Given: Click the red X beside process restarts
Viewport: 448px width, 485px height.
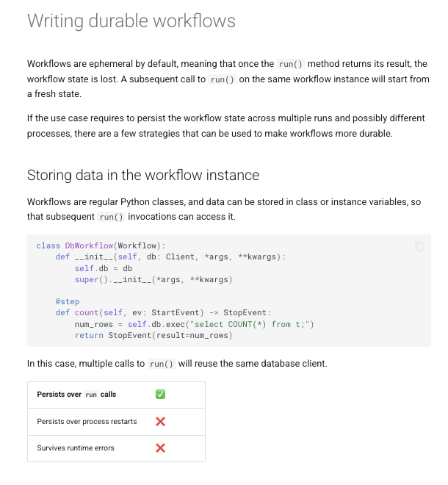Looking at the screenshot, I should 160,422.
